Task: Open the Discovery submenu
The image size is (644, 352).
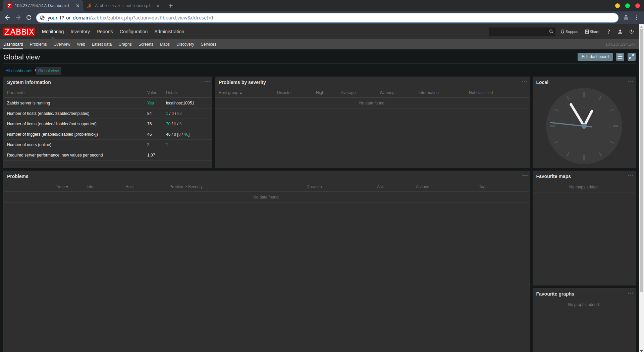Action: [185, 44]
